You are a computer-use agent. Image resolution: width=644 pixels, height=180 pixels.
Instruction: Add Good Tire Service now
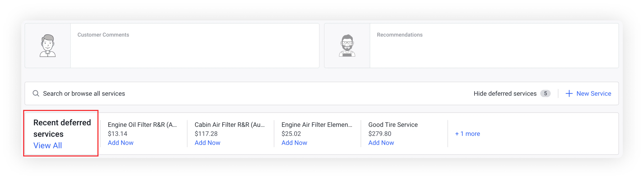coord(381,143)
